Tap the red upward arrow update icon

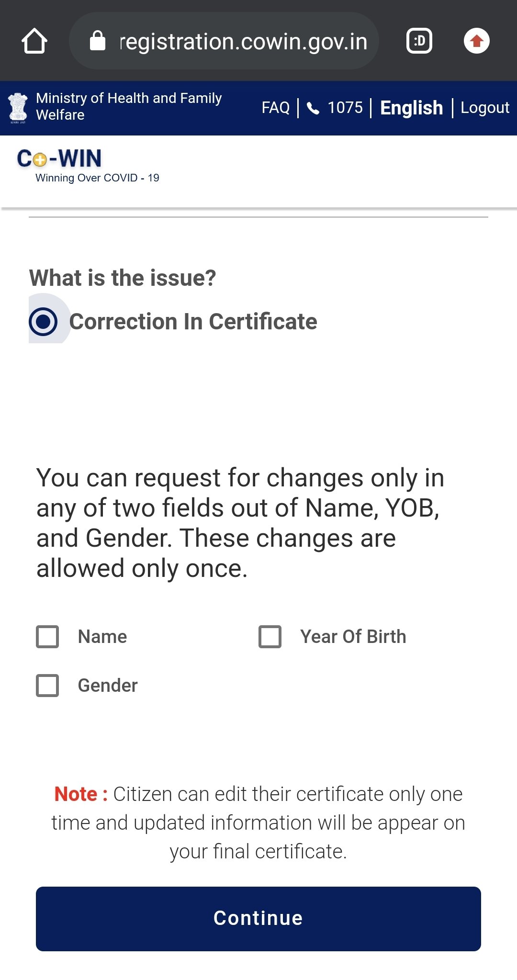coord(476,41)
